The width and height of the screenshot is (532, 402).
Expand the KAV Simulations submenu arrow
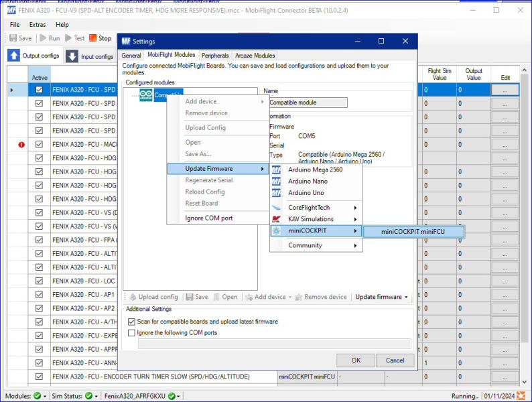[355, 219]
